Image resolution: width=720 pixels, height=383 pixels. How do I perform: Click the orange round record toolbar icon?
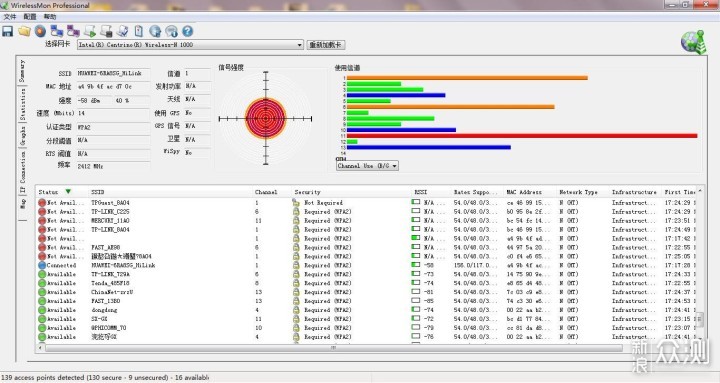click(40, 31)
